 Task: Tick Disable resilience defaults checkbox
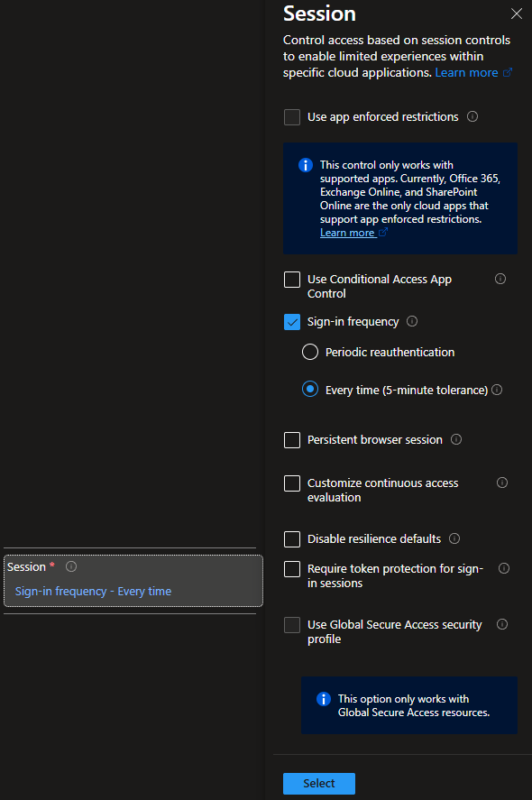pyautogui.click(x=292, y=539)
